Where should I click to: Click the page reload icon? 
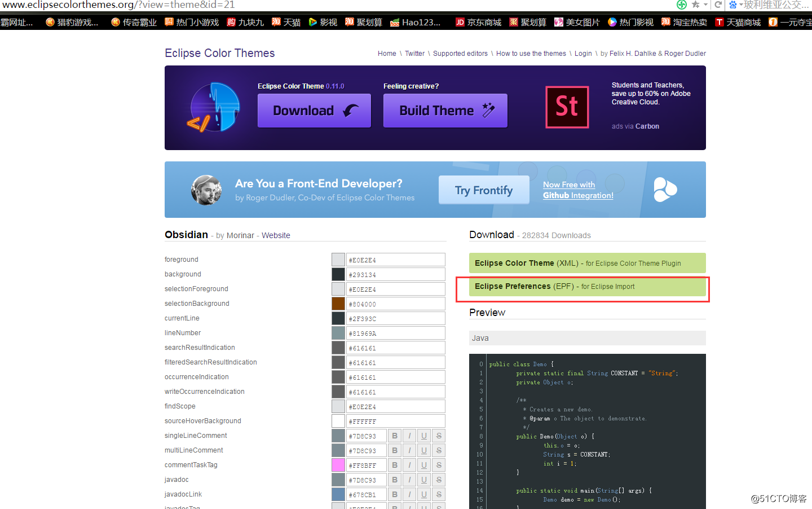(x=718, y=5)
